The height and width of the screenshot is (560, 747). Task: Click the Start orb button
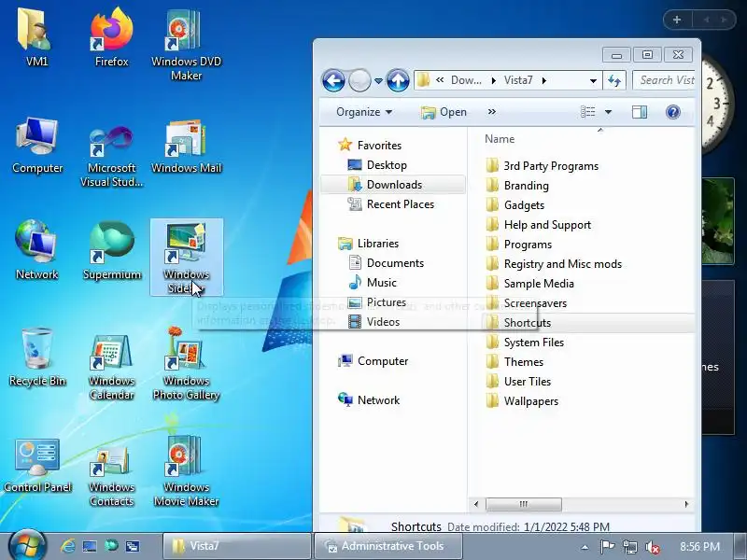tap(27, 546)
